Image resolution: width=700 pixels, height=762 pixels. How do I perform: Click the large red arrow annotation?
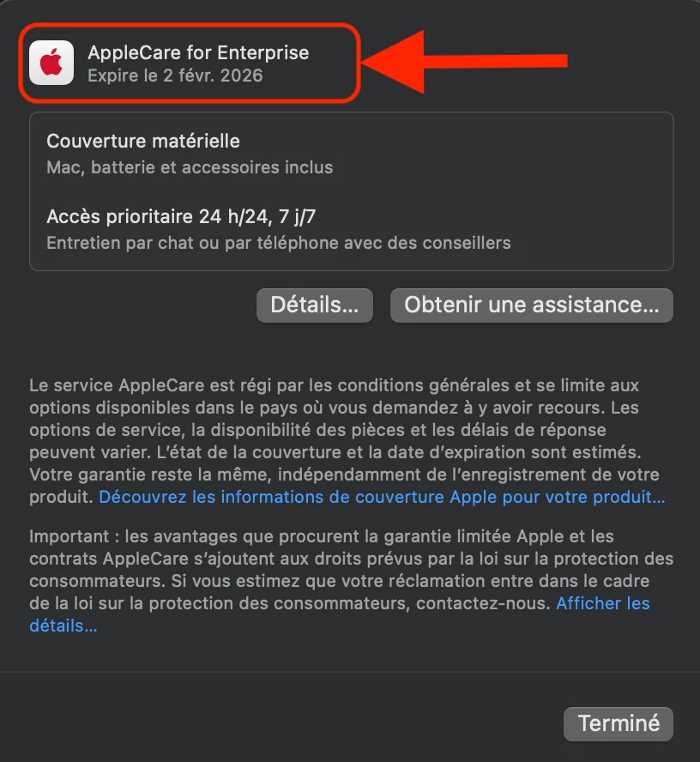tap(464, 61)
